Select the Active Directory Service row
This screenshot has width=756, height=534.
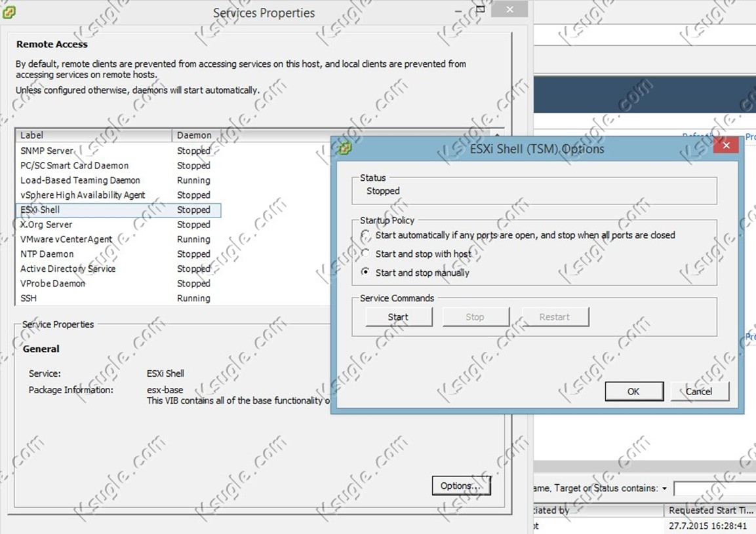coord(118,269)
